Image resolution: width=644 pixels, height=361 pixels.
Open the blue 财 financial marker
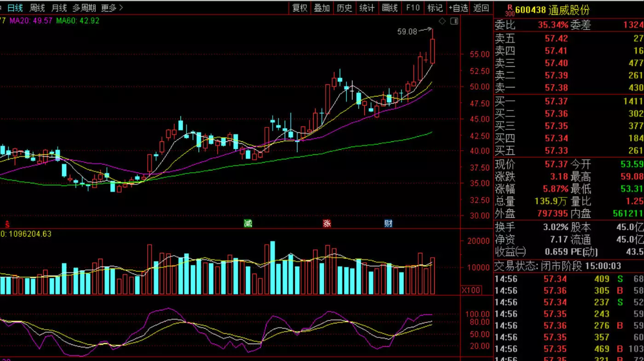pos(388,224)
